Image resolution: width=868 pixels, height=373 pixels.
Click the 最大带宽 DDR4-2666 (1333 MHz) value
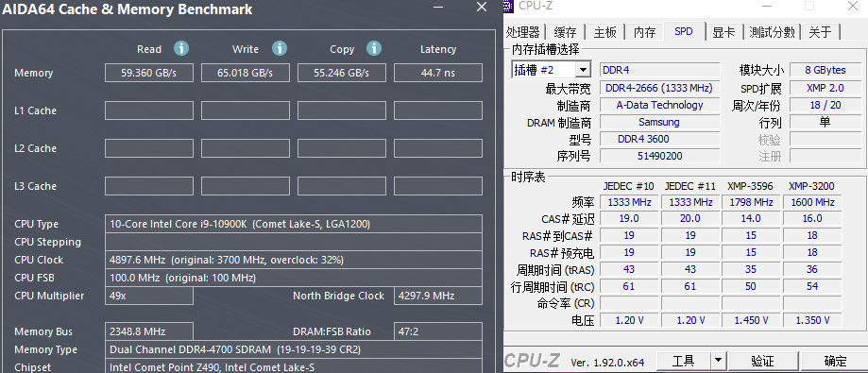[659, 88]
